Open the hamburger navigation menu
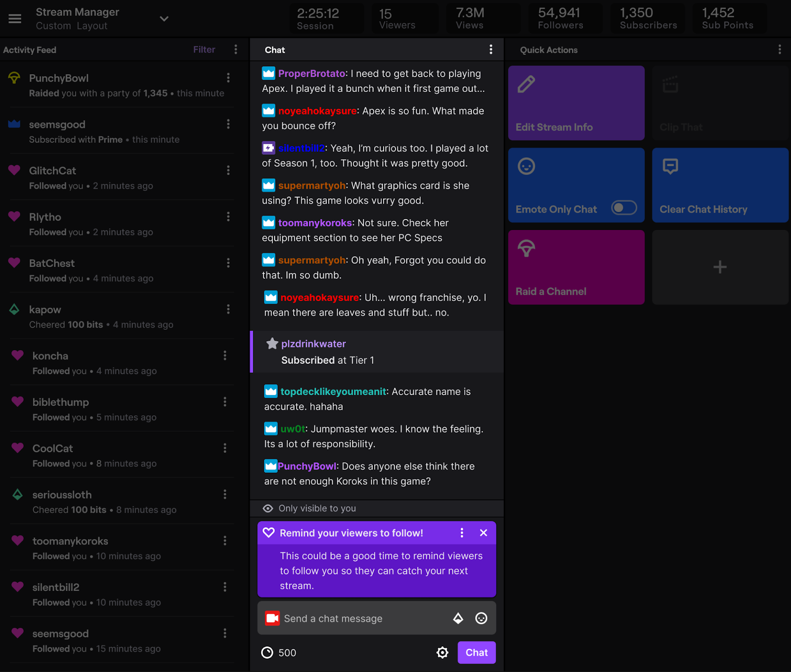791x672 pixels. (x=15, y=19)
